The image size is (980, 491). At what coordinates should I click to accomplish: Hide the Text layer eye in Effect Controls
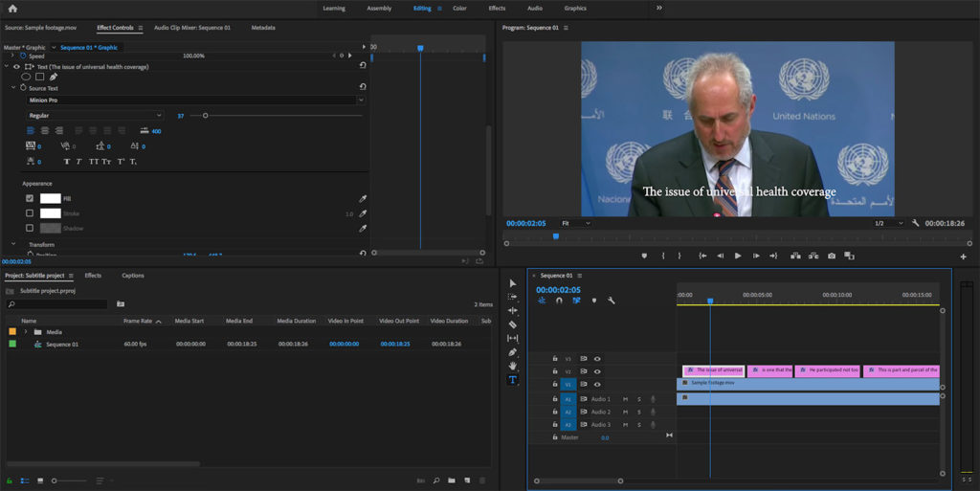pyautogui.click(x=17, y=66)
